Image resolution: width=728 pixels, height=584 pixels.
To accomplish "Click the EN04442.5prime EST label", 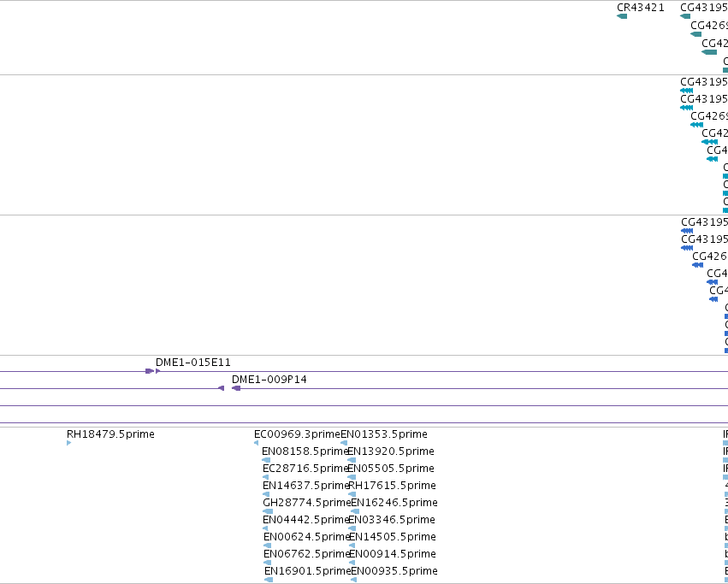I will tap(305, 520).
